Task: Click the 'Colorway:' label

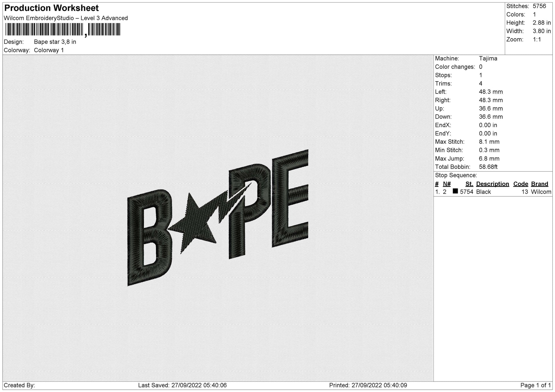Action: 17,50
